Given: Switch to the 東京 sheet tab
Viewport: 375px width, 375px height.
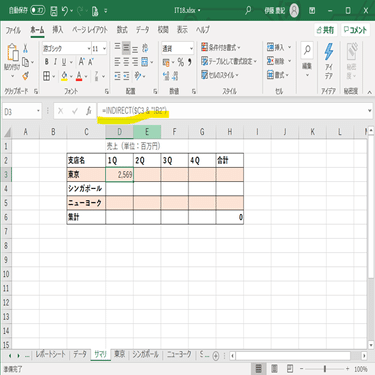Looking at the screenshot, I should coord(119,355).
